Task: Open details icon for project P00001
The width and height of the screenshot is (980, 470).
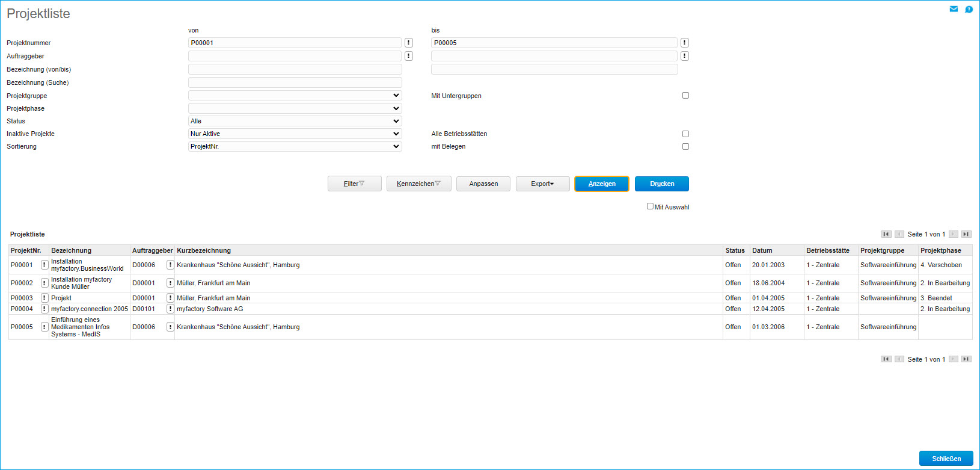Action: pyautogui.click(x=44, y=265)
